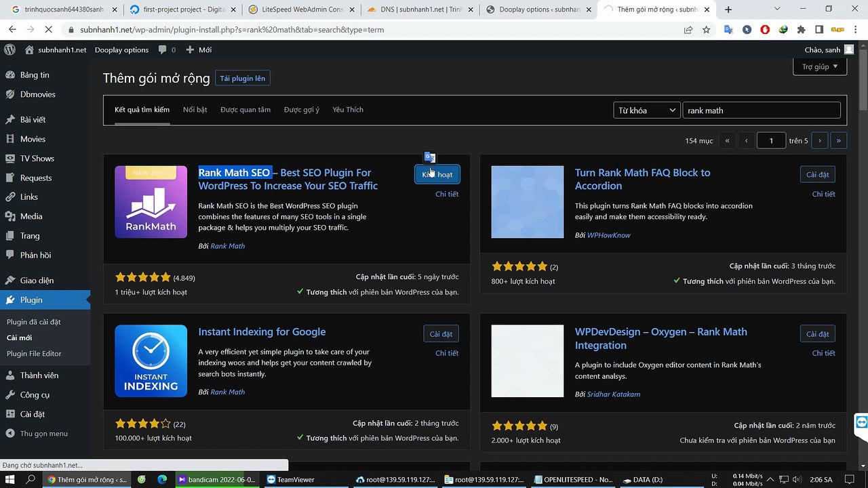Image resolution: width=868 pixels, height=488 pixels.
Task: Go to the next results page
Action: coord(819,140)
